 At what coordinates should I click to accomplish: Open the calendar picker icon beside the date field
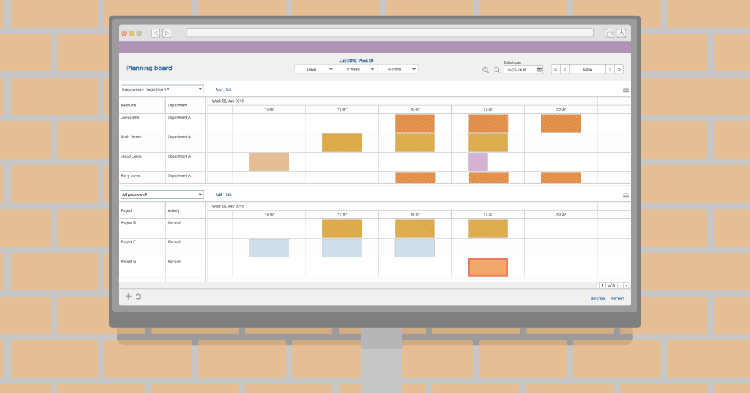coord(540,69)
